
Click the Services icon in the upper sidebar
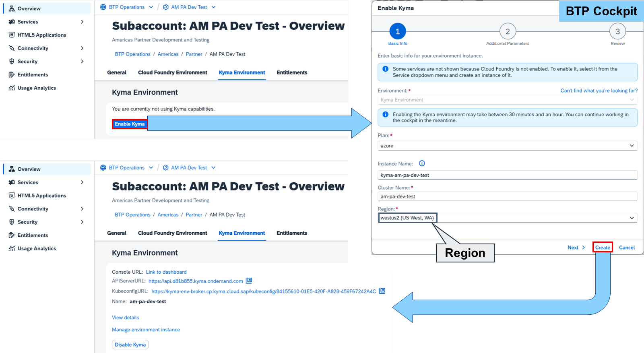click(x=12, y=22)
